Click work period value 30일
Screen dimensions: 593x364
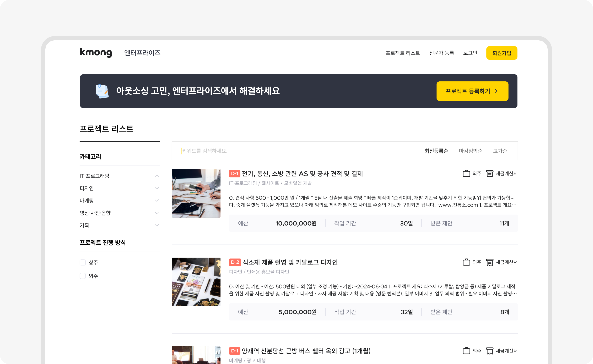coord(406,223)
